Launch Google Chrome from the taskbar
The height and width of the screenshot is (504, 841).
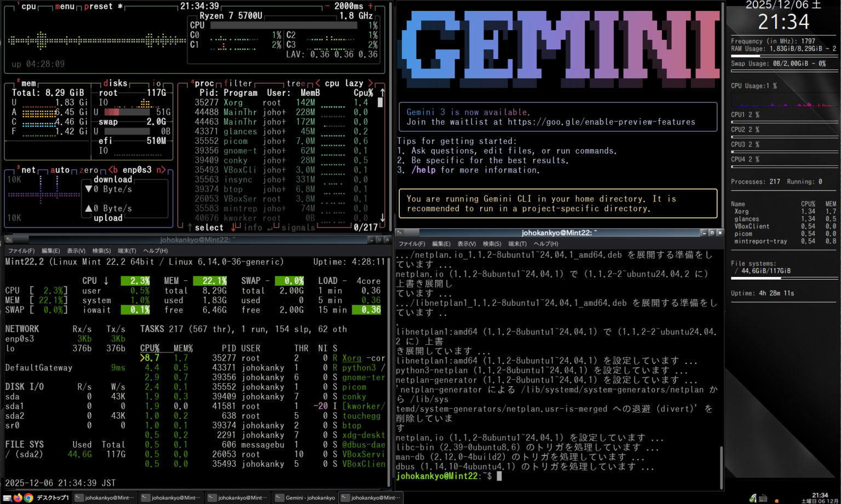(x=28, y=498)
